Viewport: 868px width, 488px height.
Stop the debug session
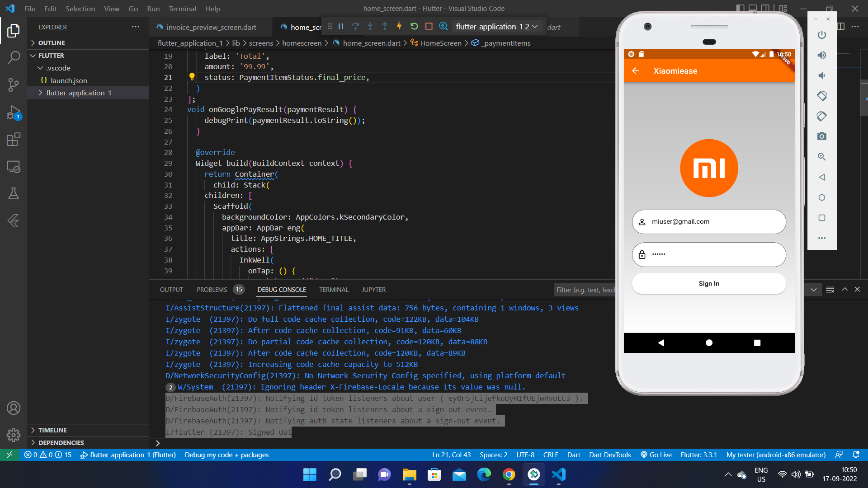click(x=429, y=27)
